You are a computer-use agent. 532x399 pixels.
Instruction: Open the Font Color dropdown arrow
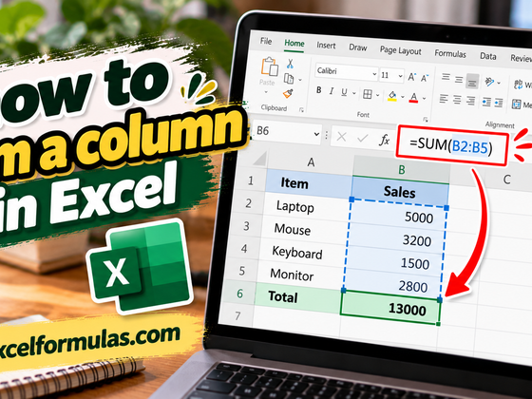click(x=424, y=99)
